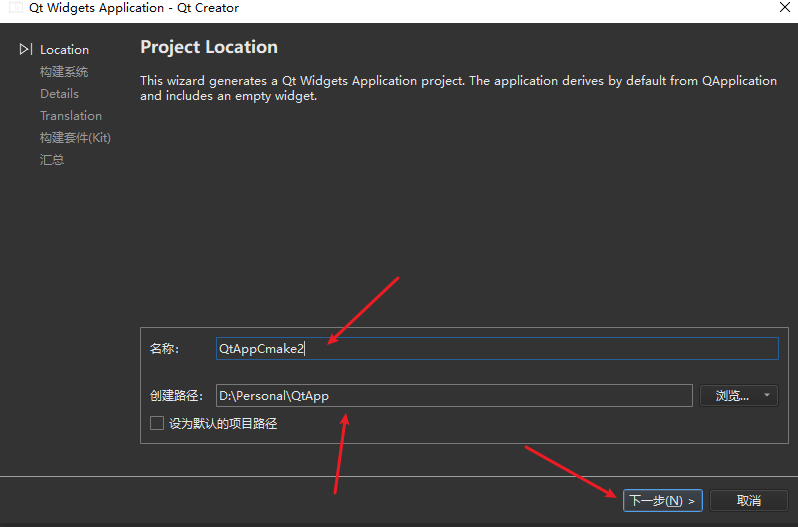Select the 构建套件(Kit) step in sidebar
Screen dimensions: 798x527
(75, 137)
